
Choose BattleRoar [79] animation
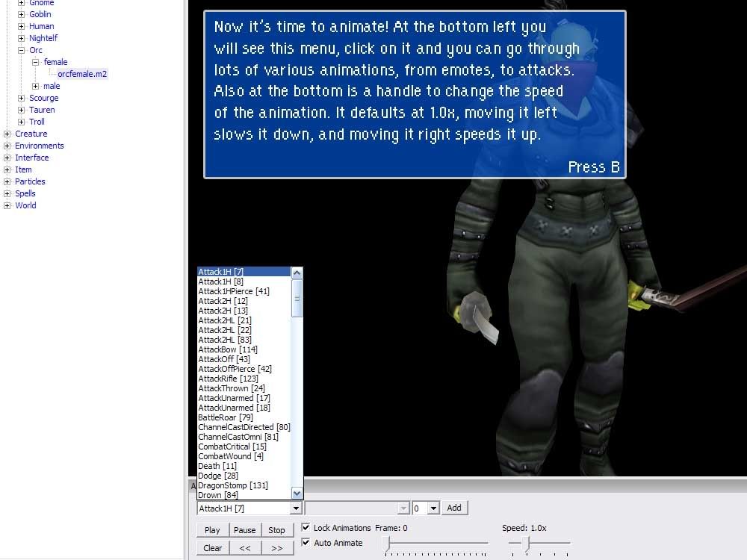point(244,417)
